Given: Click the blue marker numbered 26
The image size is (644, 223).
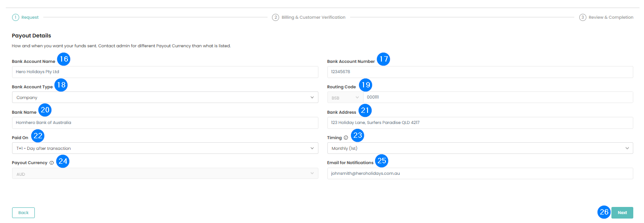Looking at the screenshot, I should coord(604,212).
